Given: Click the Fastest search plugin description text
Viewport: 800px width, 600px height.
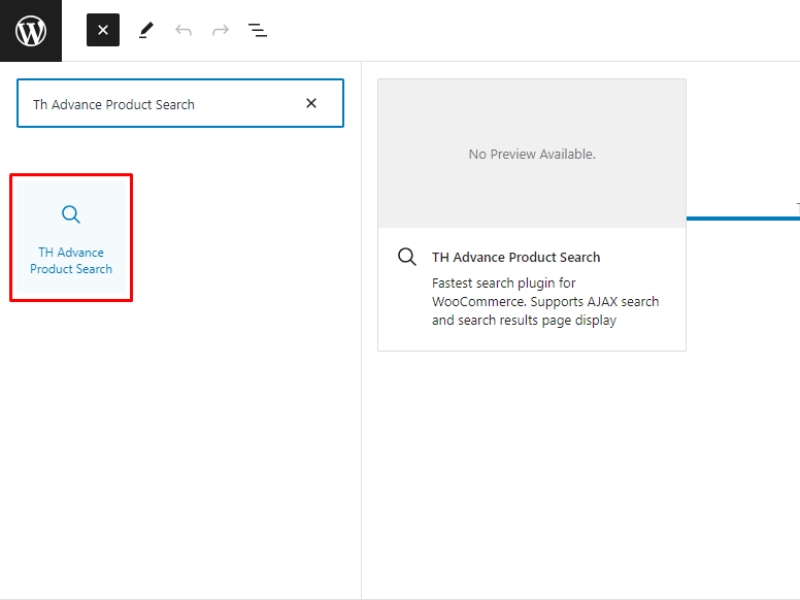Looking at the screenshot, I should 545,302.
